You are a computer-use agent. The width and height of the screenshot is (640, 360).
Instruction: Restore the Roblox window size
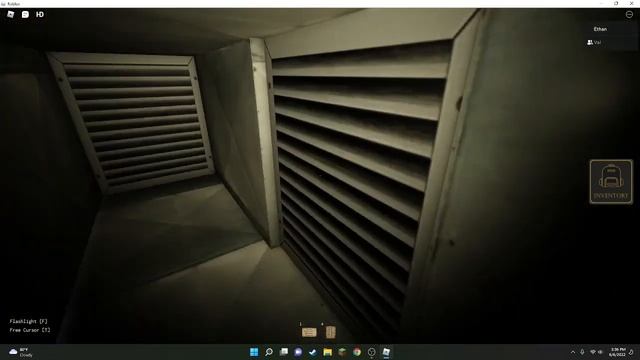(x=616, y=3)
